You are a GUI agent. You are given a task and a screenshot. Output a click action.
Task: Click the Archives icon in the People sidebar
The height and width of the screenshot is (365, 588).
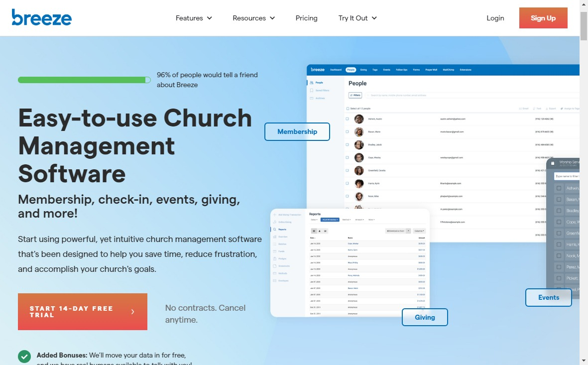pos(311,98)
